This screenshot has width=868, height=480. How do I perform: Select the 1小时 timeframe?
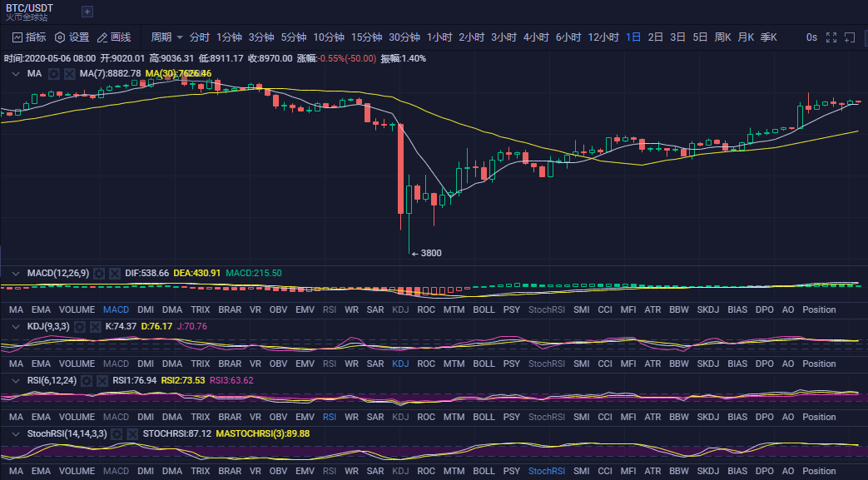(x=439, y=37)
